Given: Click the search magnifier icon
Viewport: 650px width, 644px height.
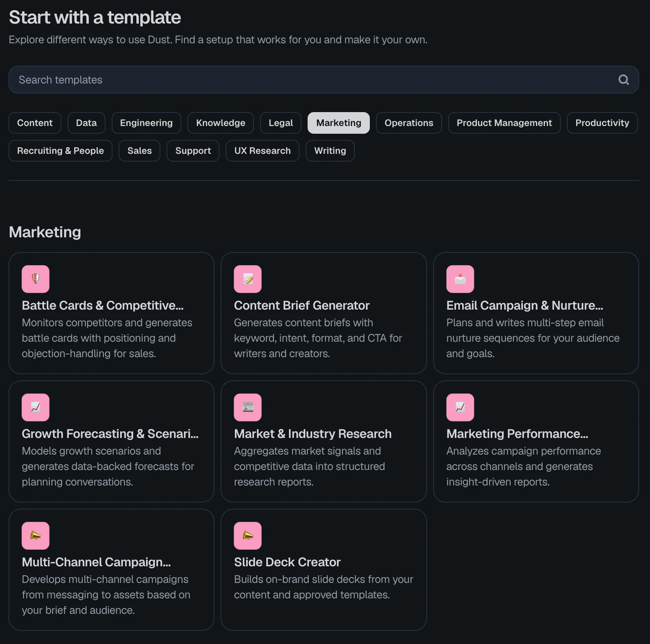Looking at the screenshot, I should [x=623, y=80].
